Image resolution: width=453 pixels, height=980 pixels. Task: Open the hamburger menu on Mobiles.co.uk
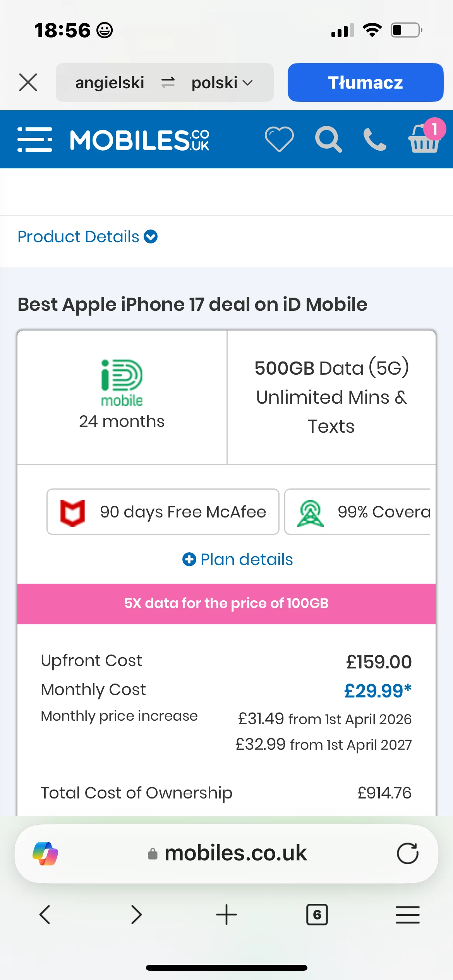35,139
